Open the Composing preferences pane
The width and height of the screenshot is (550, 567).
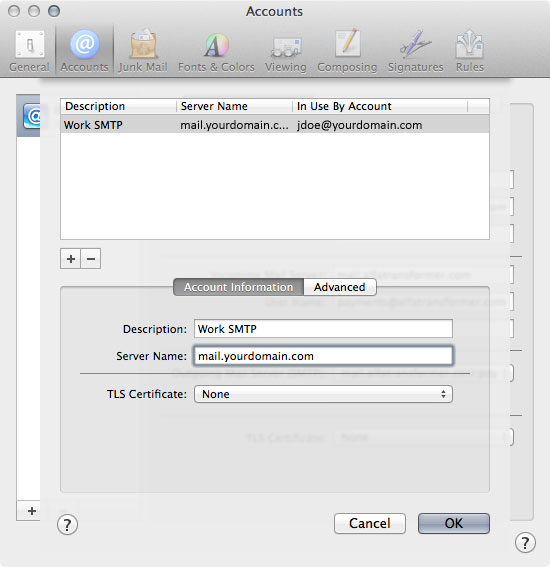[347, 51]
